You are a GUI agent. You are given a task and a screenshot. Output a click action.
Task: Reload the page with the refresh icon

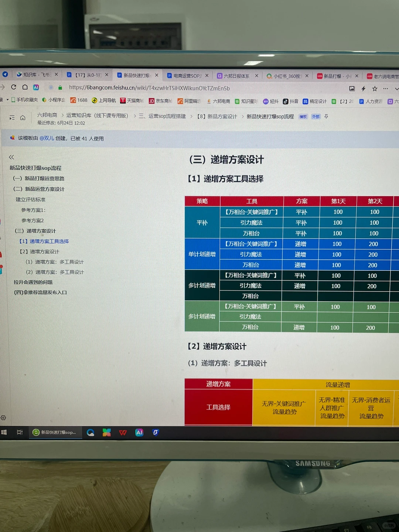tap(14, 88)
